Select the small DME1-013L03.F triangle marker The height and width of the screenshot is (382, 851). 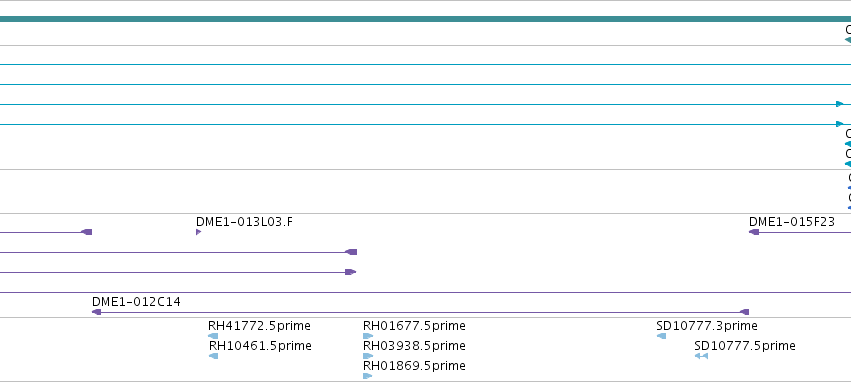coord(199,232)
